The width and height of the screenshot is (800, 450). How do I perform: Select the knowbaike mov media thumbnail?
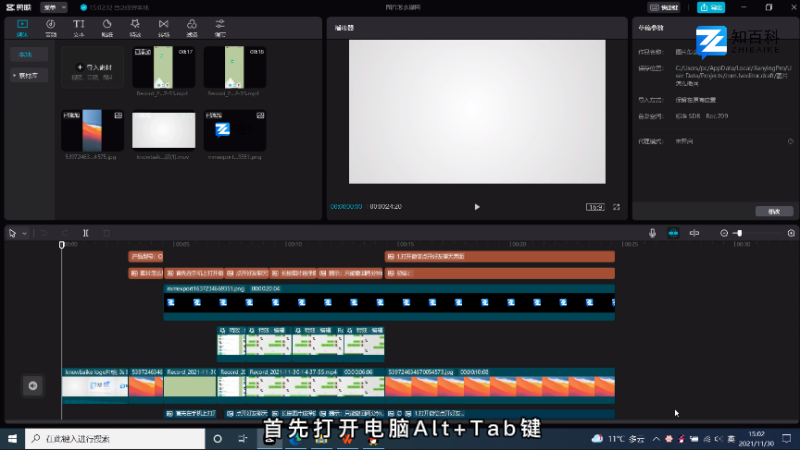(164, 131)
